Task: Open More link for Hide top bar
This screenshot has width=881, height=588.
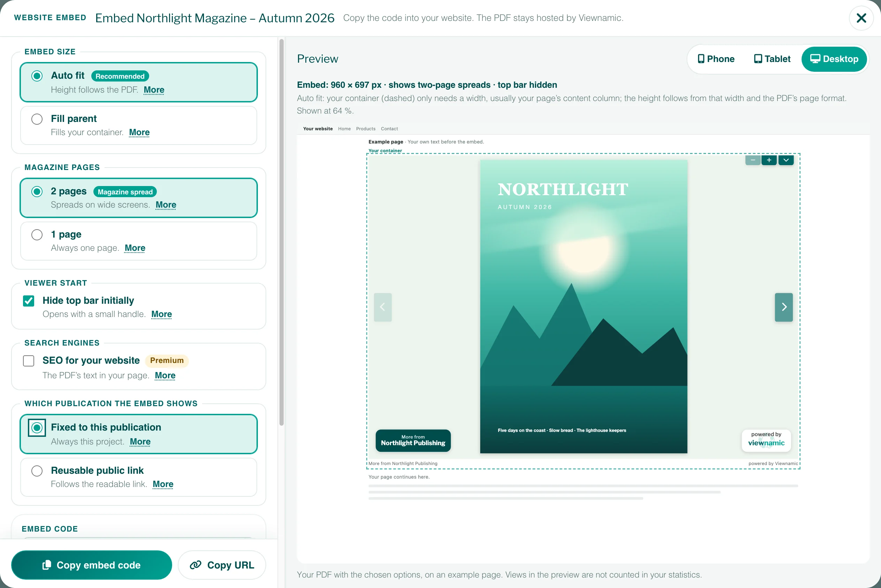Action: (x=161, y=314)
